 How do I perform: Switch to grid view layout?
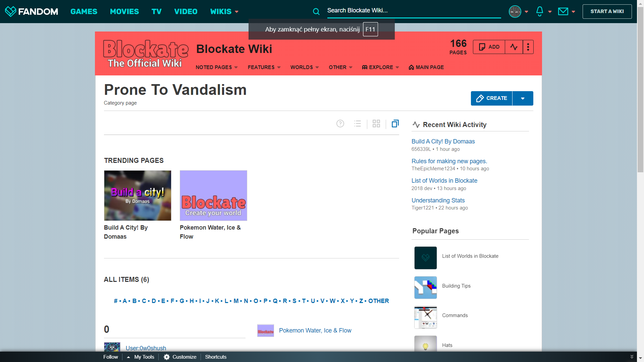(x=376, y=124)
